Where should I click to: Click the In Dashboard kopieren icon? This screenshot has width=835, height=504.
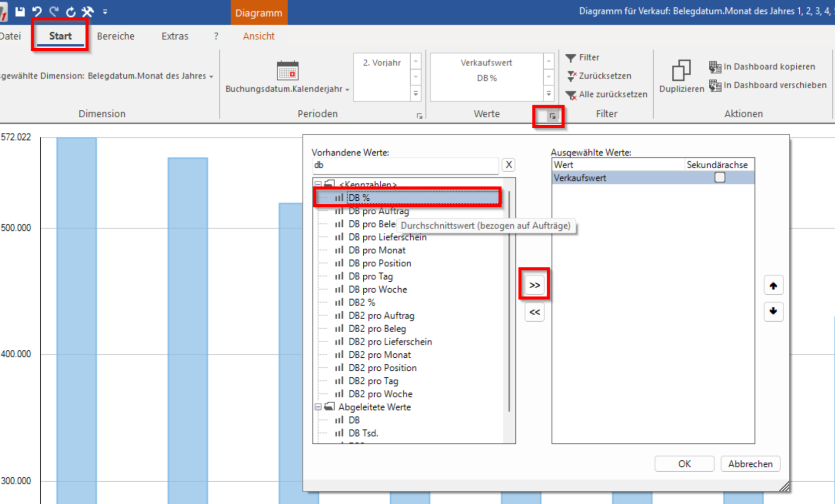(x=715, y=67)
